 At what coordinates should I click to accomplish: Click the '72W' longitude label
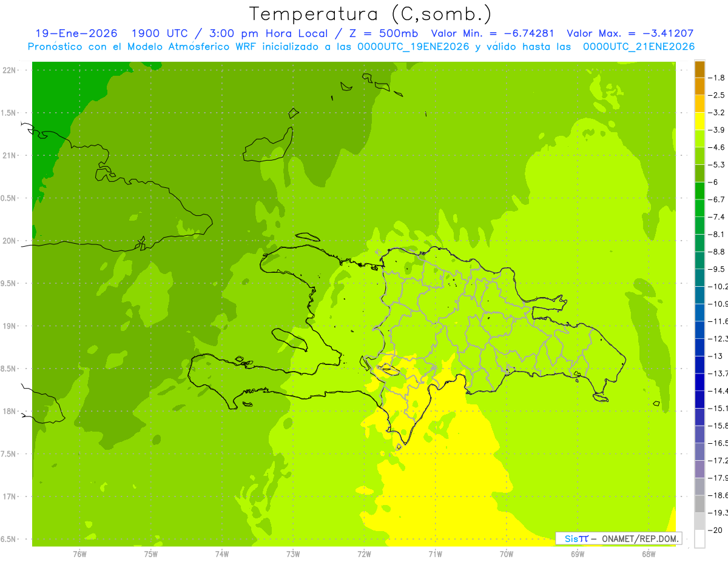click(364, 554)
